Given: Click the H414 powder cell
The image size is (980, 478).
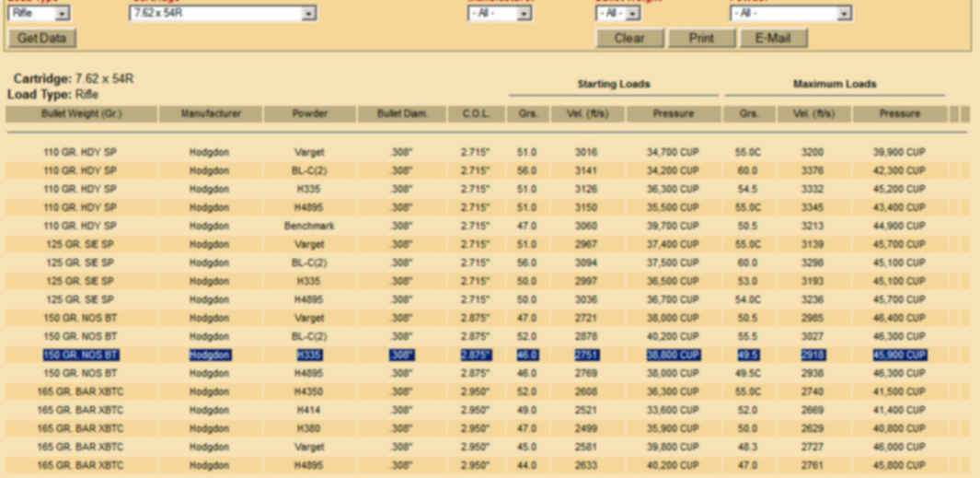Looking at the screenshot, I should (x=309, y=411).
